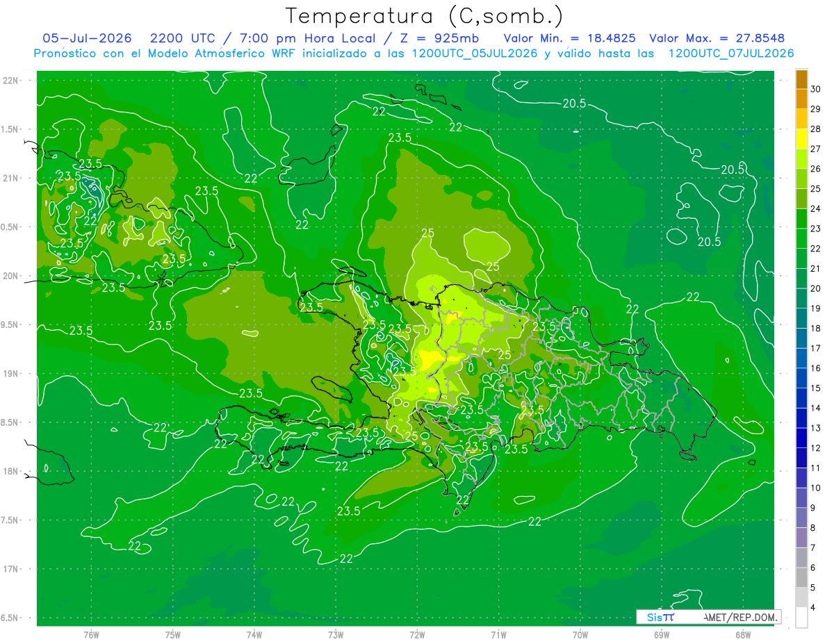The image size is (834, 644).
Task: Click the "SisTT" logo text
Action: tap(660, 617)
